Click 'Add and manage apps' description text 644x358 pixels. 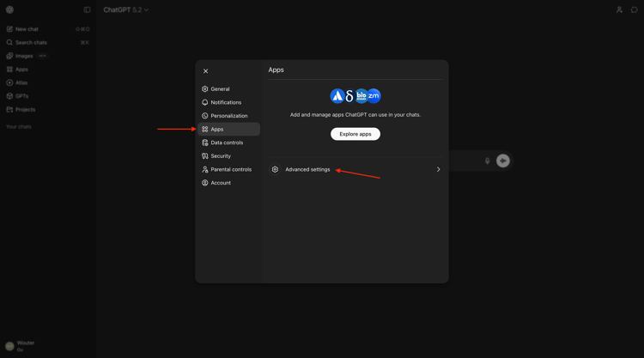(x=355, y=115)
